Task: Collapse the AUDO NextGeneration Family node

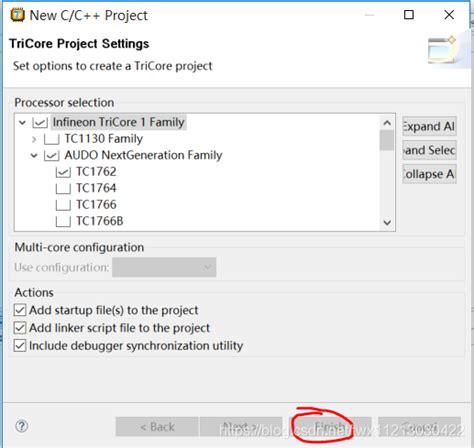Action: (x=34, y=155)
